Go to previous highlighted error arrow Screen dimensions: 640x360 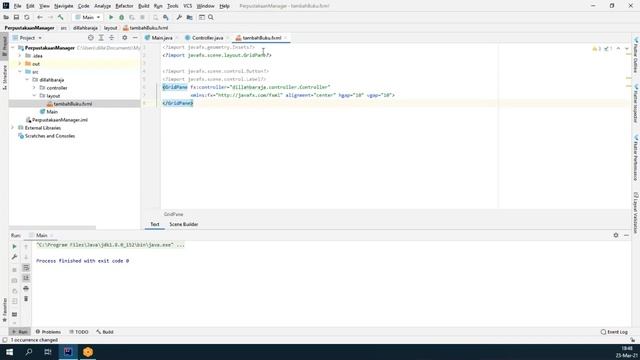pyautogui.click(x=618, y=49)
